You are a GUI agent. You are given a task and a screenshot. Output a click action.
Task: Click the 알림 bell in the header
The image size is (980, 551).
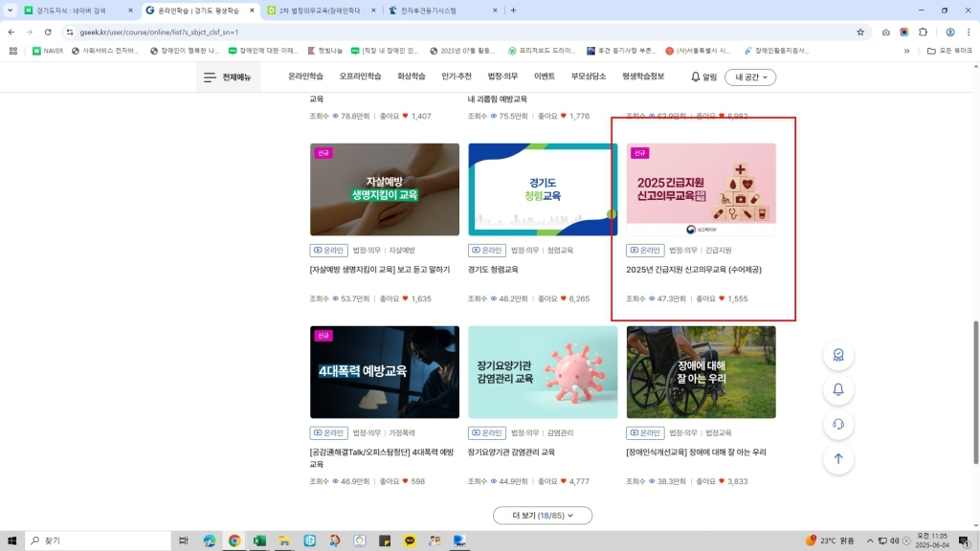703,77
